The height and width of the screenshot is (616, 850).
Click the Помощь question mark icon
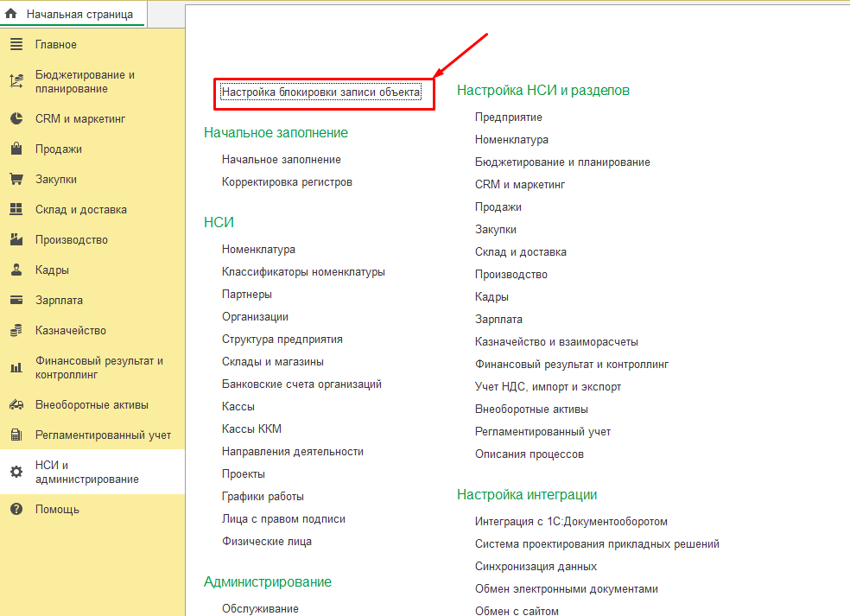(x=16, y=509)
